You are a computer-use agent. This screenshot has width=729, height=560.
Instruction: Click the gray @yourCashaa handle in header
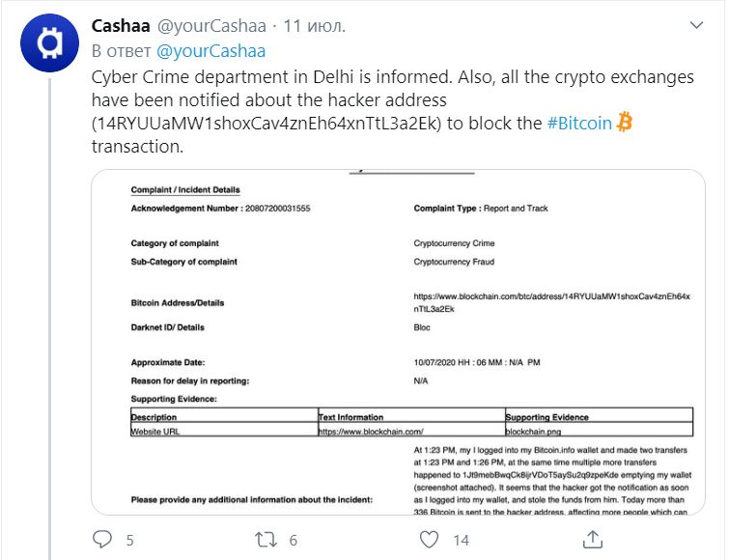212,26
